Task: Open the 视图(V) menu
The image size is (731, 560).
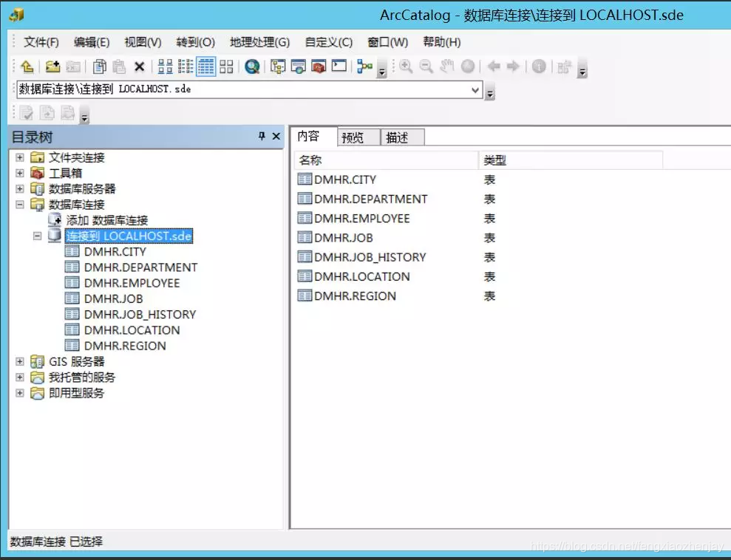Action: pyautogui.click(x=143, y=42)
